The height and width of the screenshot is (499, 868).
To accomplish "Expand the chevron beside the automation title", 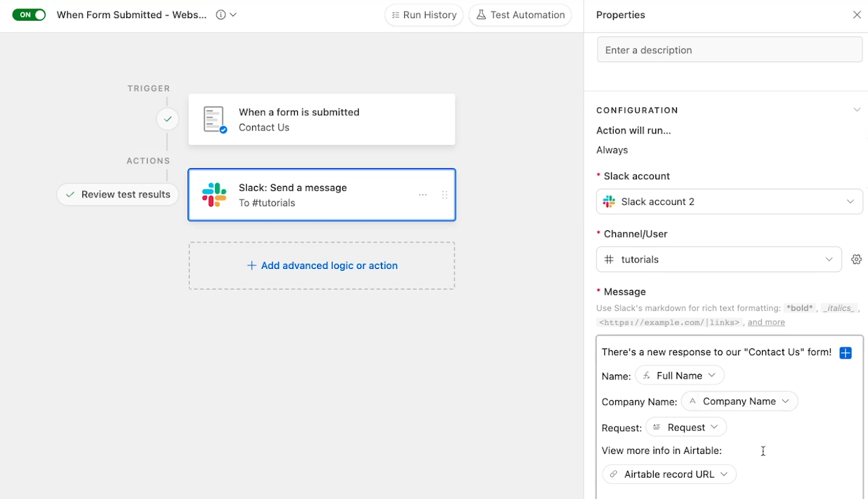I will click(233, 15).
